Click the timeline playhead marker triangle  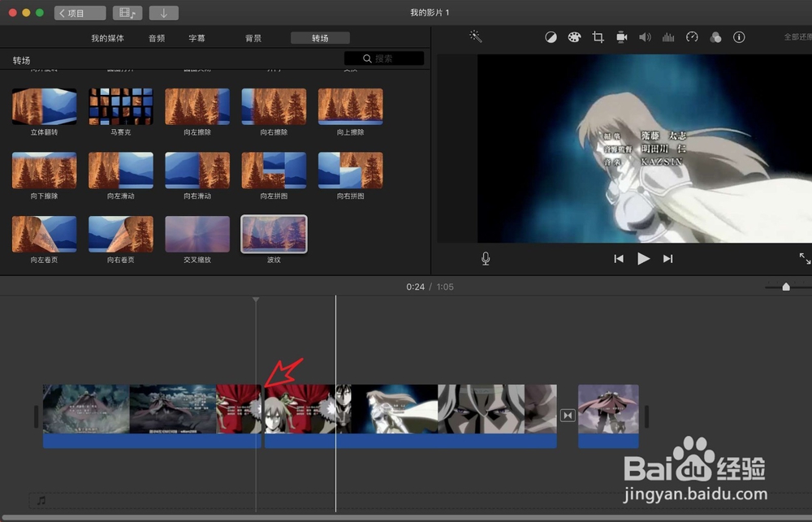pos(256,300)
